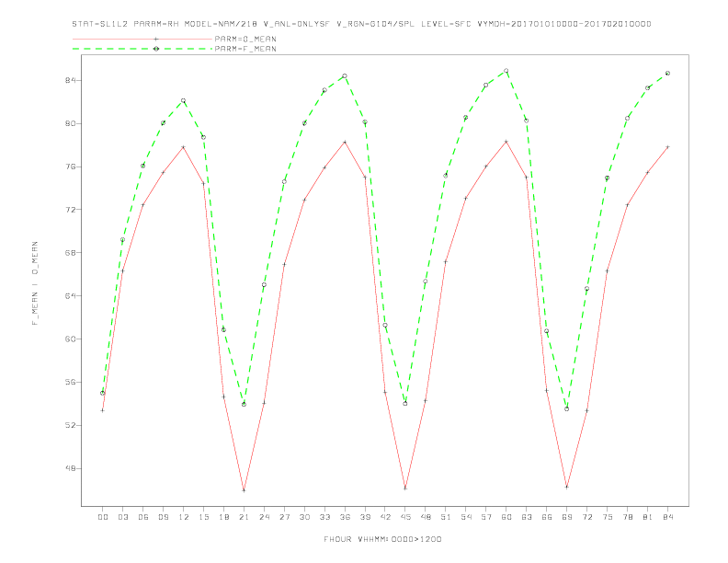The image size is (728, 563).
Task: Click y-axis tick label 64
Action: pyautogui.click(x=71, y=296)
